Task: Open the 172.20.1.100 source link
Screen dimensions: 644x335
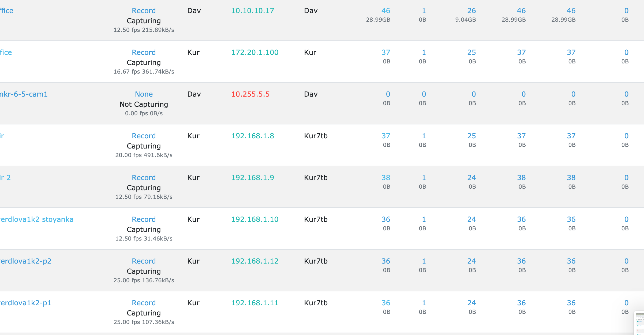Action: pyautogui.click(x=254, y=52)
